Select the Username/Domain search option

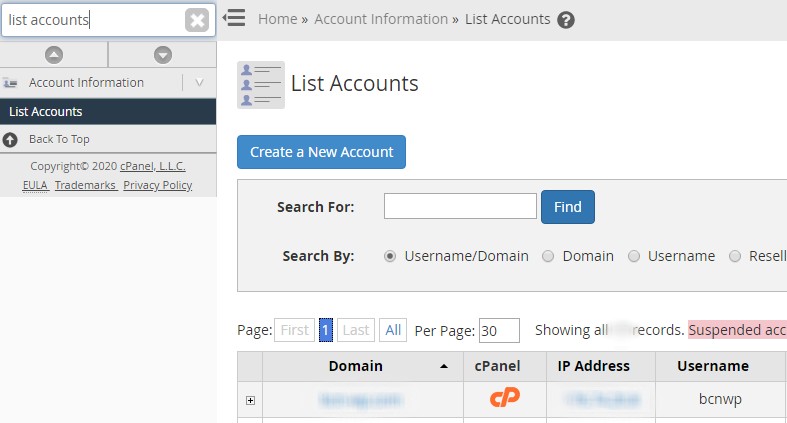390,256
